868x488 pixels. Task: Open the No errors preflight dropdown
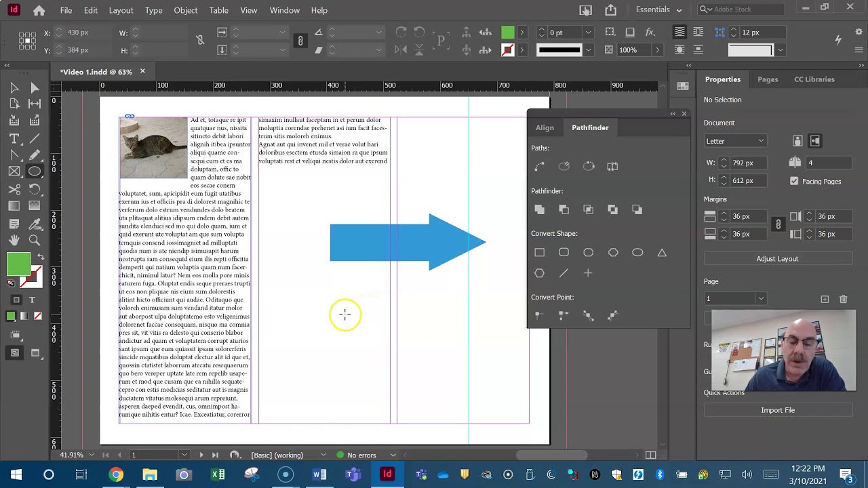[x=393, y=455]
